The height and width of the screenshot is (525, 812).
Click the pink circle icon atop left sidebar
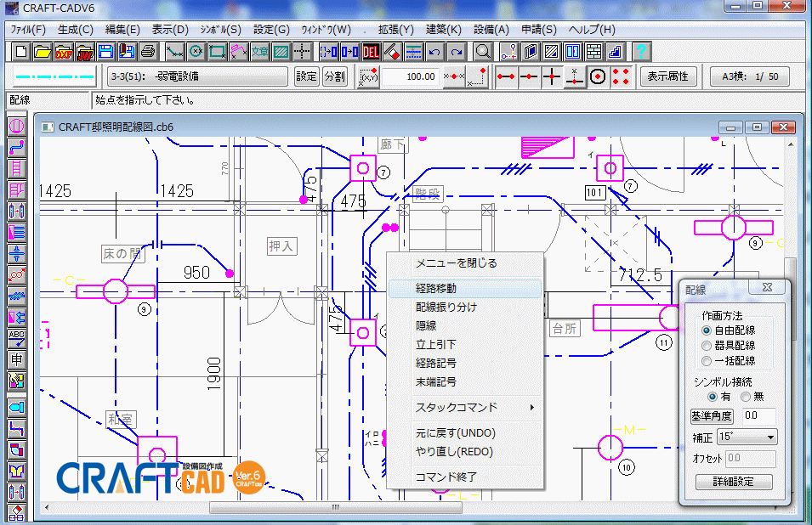tap(16, 127)
